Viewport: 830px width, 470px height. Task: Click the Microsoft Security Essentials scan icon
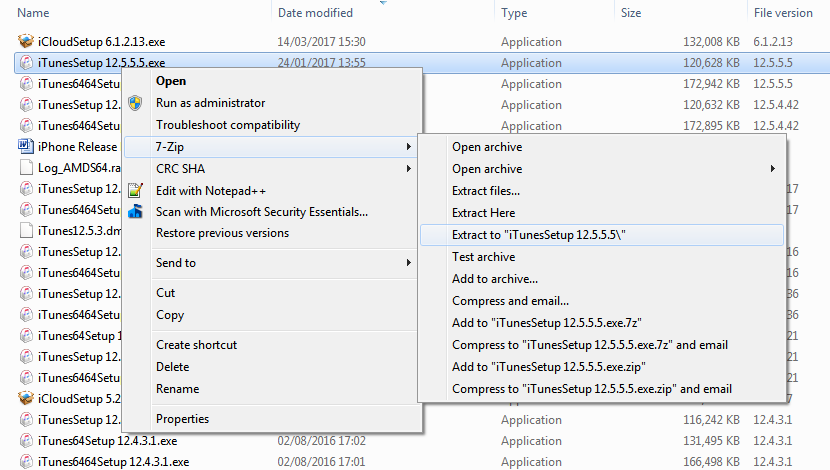pyautogui.click(x=135, y=212)
